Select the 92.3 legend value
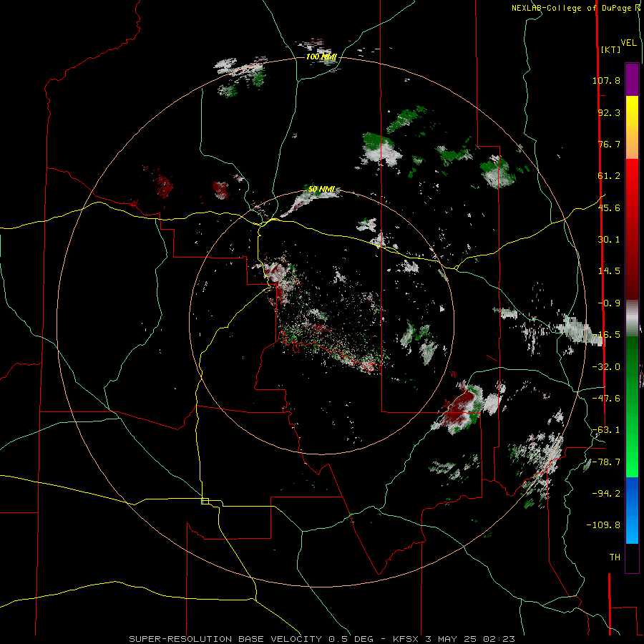644x644 pixels. [609, 112]
